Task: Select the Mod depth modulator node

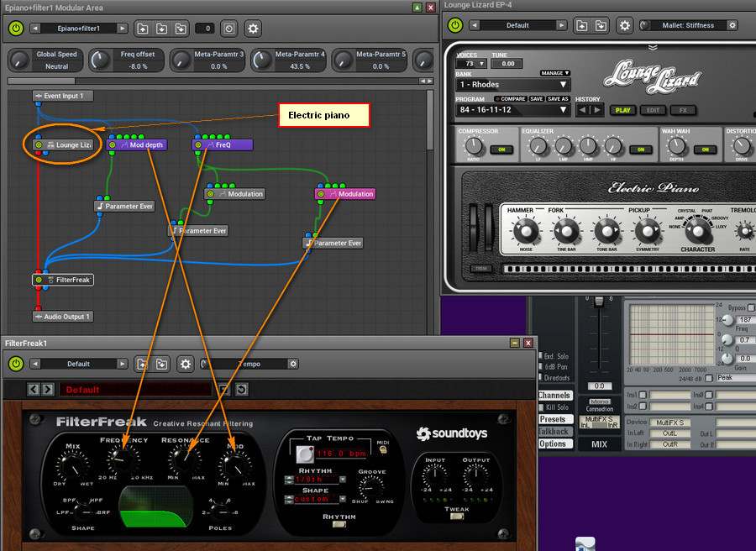Action: click(x=137, y=144)
